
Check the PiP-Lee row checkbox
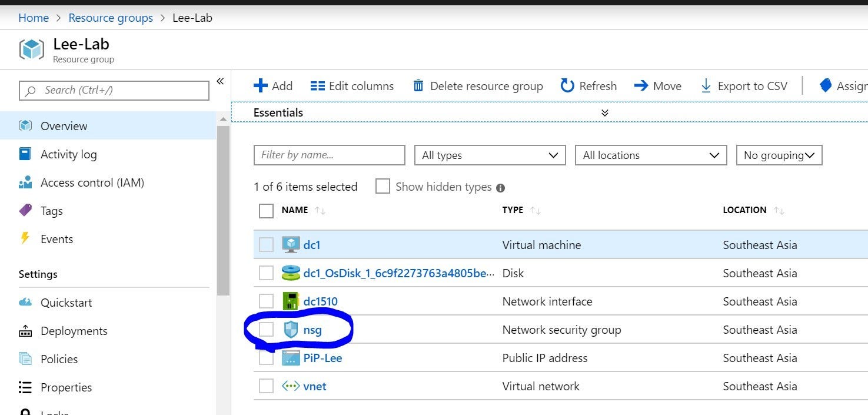point(267,357)
